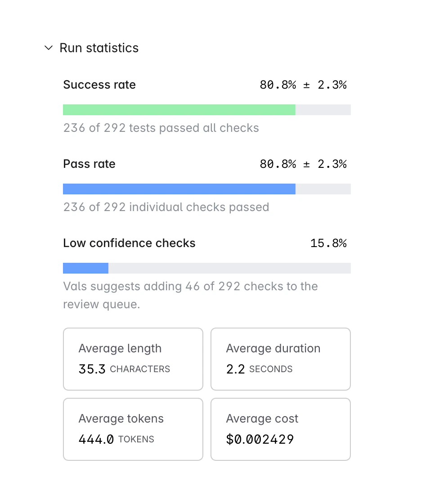Select the Average cost card showing $0.002429

(280, 429)
